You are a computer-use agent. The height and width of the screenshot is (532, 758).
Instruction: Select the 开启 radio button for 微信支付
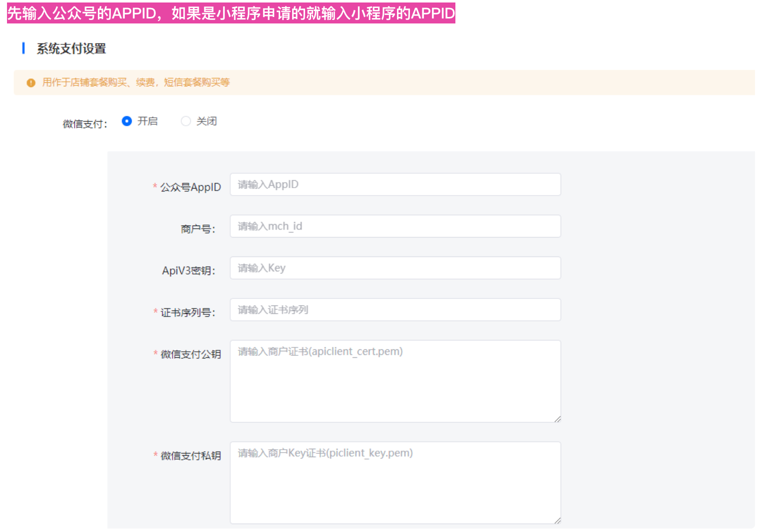coord(127,121)
